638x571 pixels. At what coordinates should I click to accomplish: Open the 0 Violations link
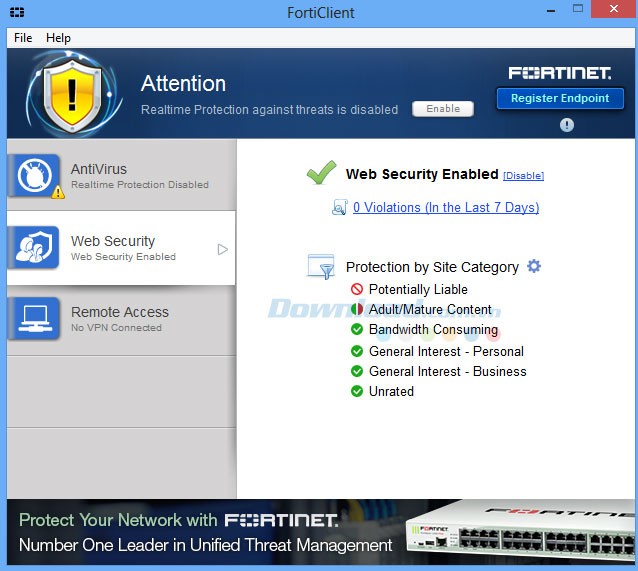446,208
